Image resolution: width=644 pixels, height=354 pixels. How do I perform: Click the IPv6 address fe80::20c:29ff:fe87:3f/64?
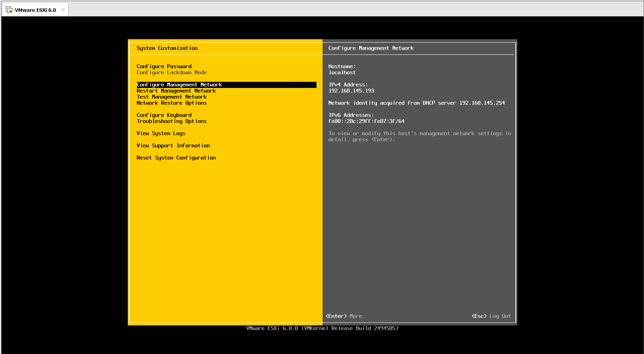coord(366,121)
